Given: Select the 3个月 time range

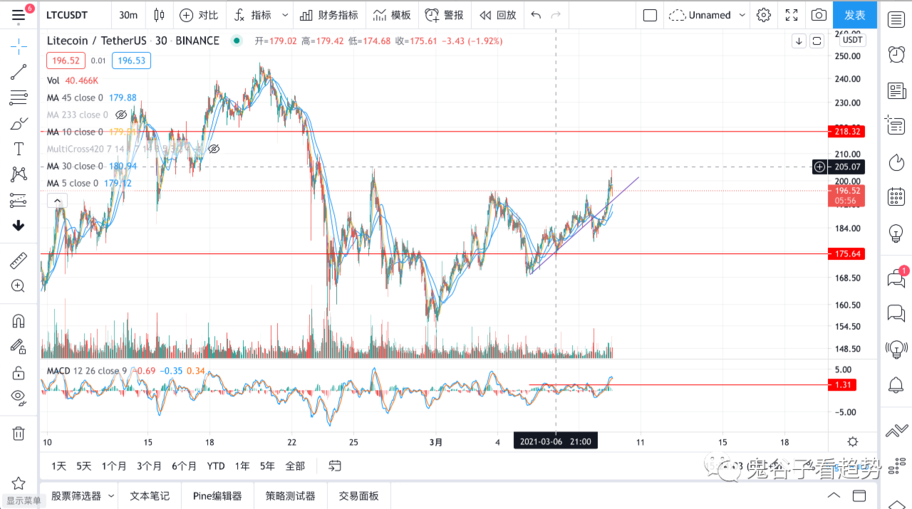Looking at the screenshot, I should (149, 466).
